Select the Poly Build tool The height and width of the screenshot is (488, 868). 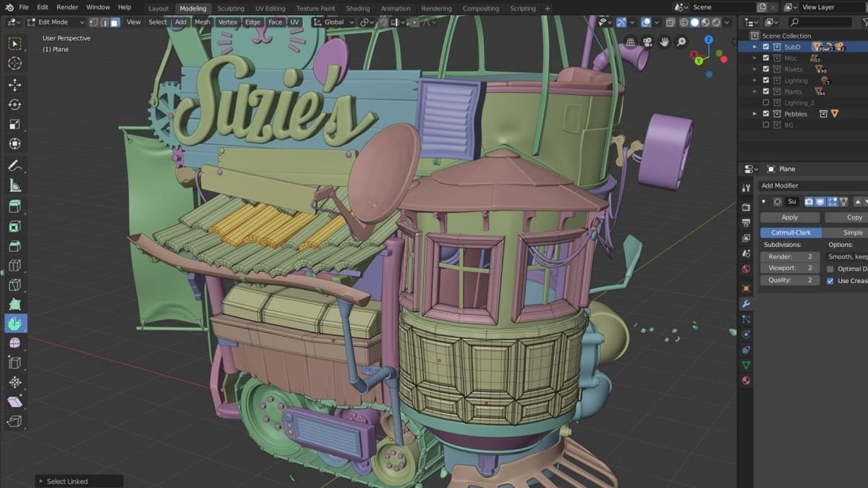tap(14, 304)
